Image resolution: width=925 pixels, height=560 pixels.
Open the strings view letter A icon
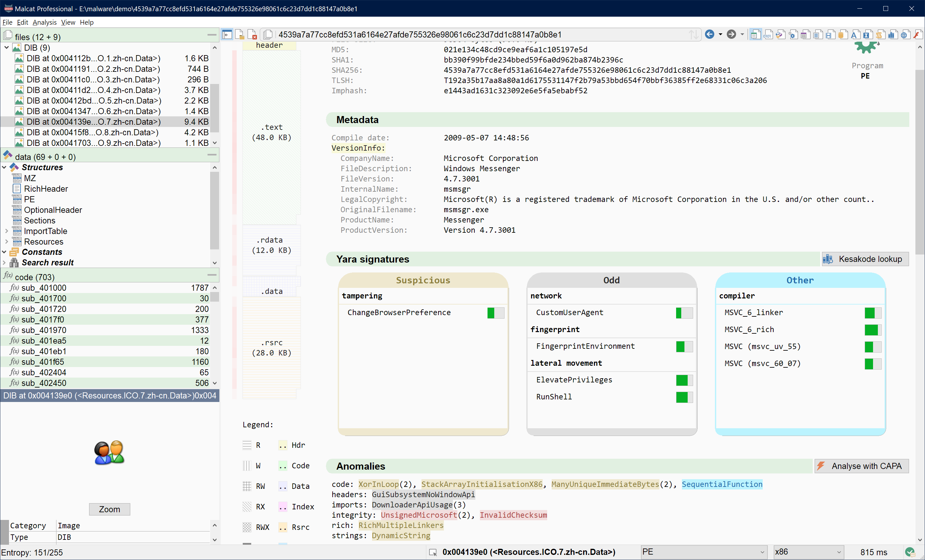coord(855,35)
